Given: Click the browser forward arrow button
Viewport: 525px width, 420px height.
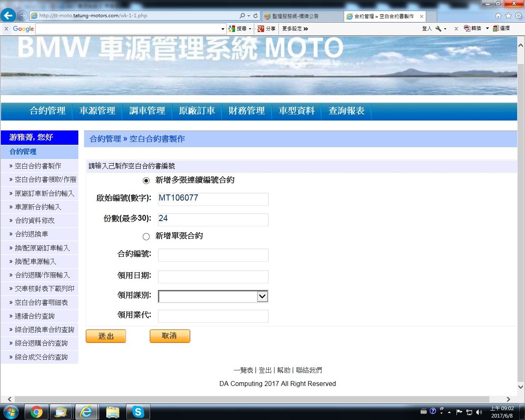Looking at the screenshot, I should 22,16.
